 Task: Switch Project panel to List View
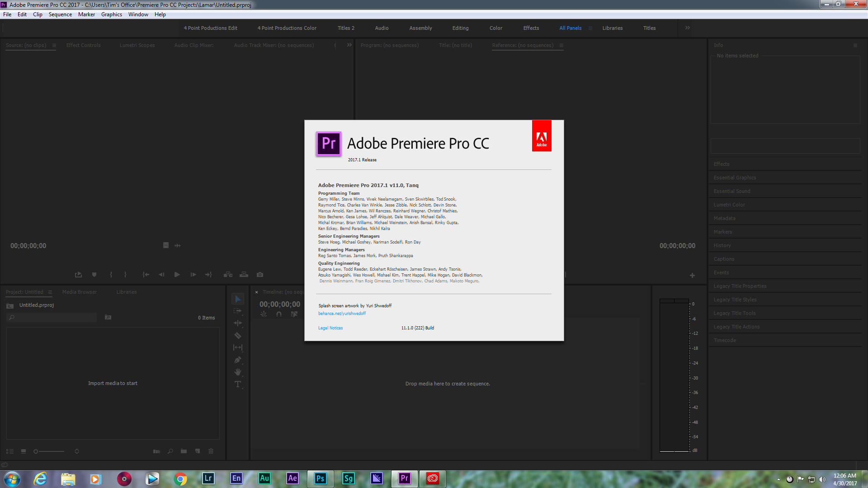pos(10,451)
